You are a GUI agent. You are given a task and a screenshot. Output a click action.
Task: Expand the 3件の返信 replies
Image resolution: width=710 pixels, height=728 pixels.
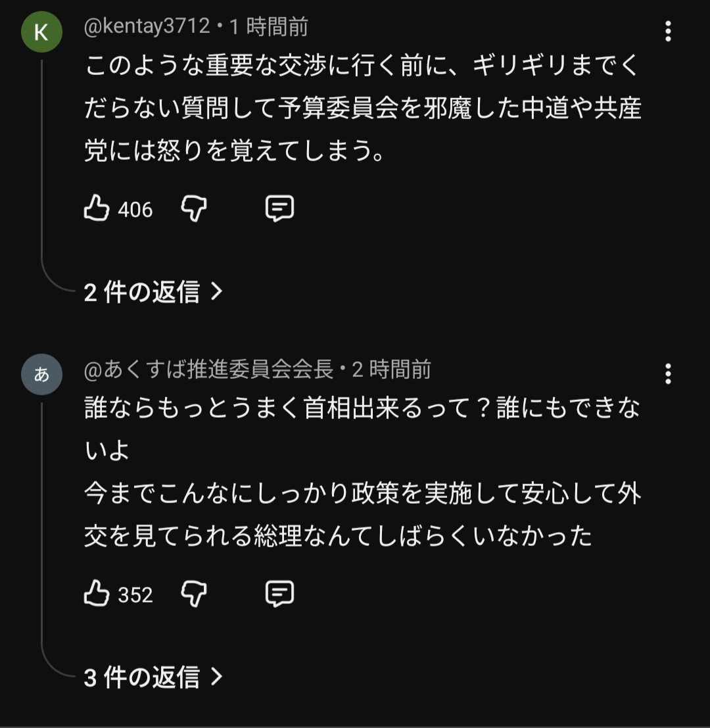(153, 677)
